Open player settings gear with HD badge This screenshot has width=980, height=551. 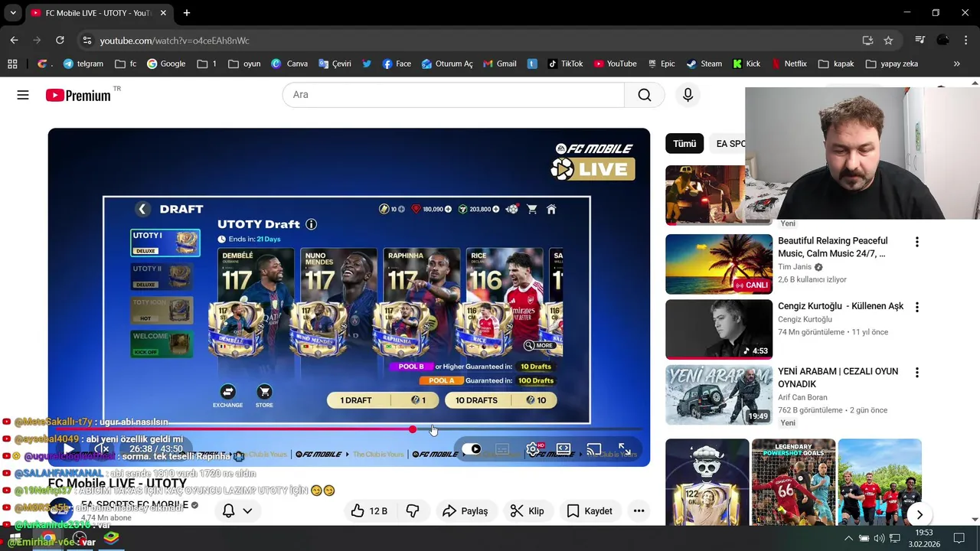tap(534, 449)
